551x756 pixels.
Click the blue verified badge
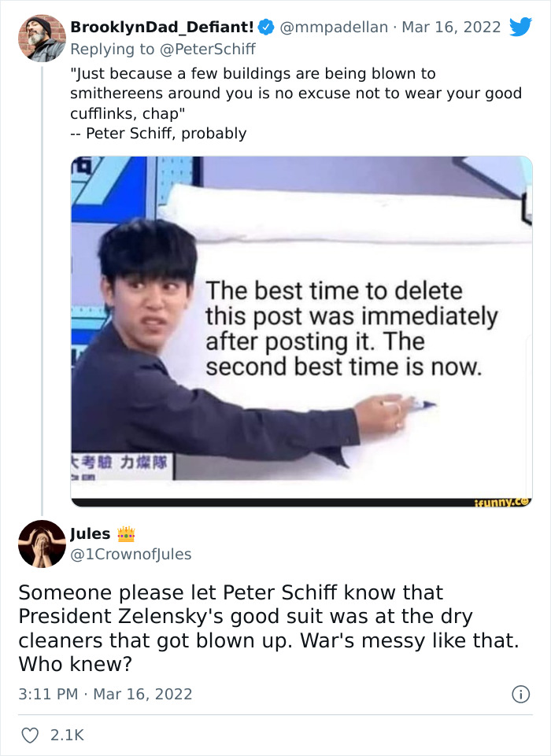266,28
